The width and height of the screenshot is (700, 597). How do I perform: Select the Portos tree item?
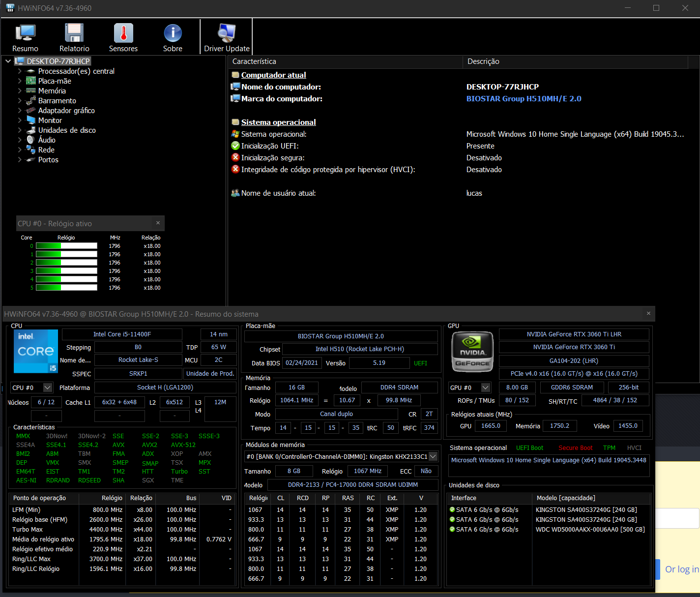(48, 160)
